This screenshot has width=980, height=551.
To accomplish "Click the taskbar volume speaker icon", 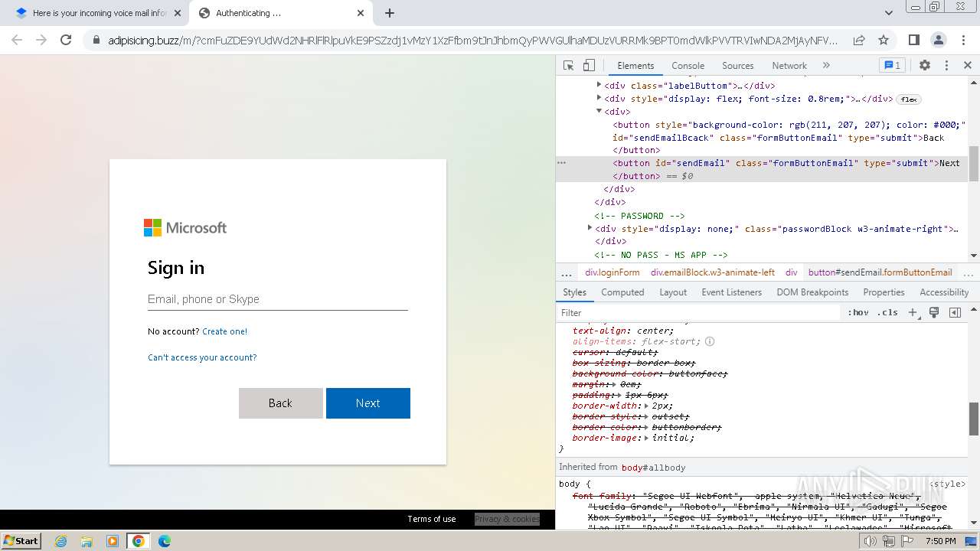I will (871, 541).
